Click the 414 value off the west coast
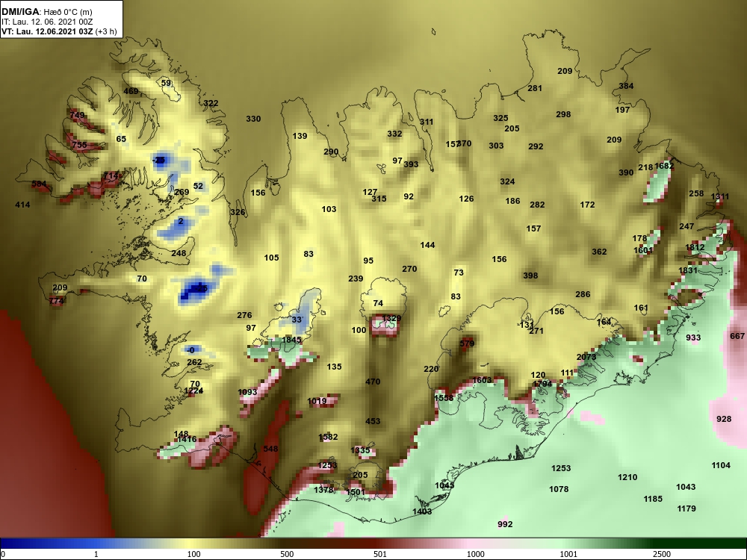This screenshot has height=560, width=747. (x=22, y=205)
